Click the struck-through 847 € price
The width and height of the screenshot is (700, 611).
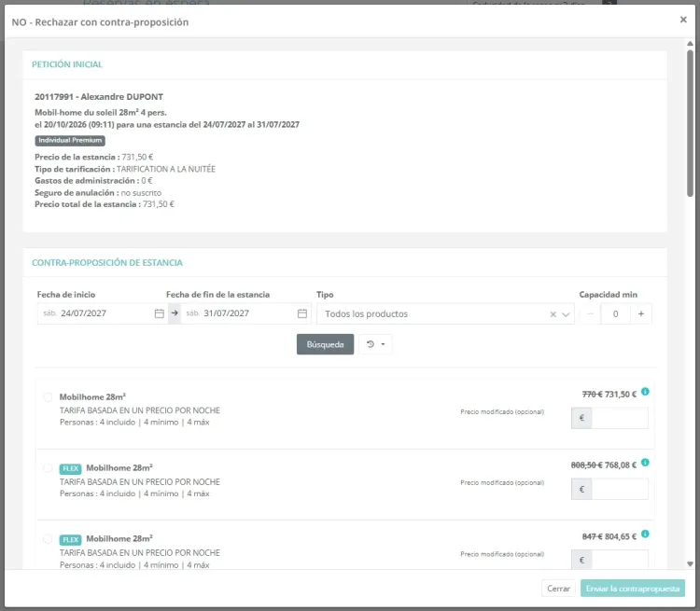pos(592,537)
